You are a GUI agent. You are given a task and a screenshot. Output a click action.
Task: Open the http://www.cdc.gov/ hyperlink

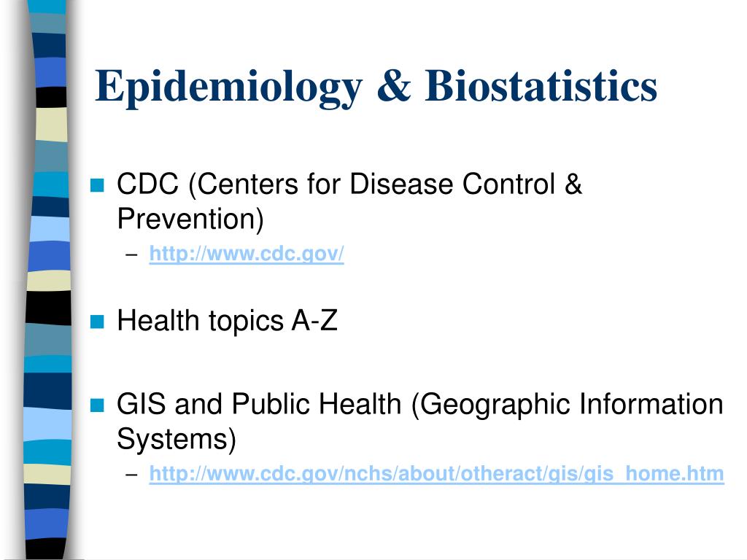(x=247, y=254)
